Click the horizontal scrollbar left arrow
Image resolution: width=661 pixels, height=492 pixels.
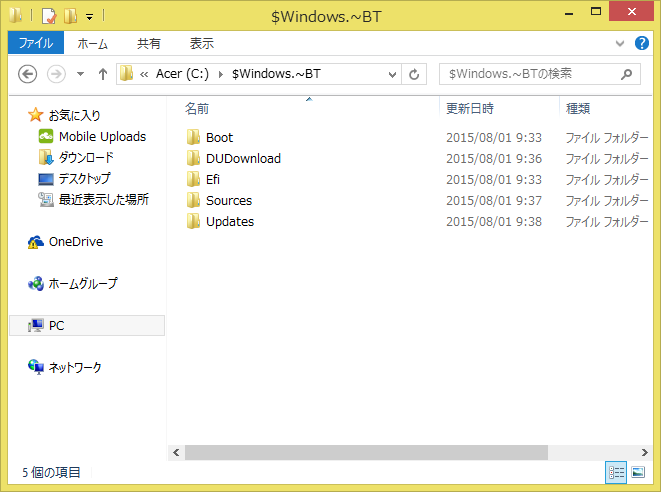coord(176,452)
